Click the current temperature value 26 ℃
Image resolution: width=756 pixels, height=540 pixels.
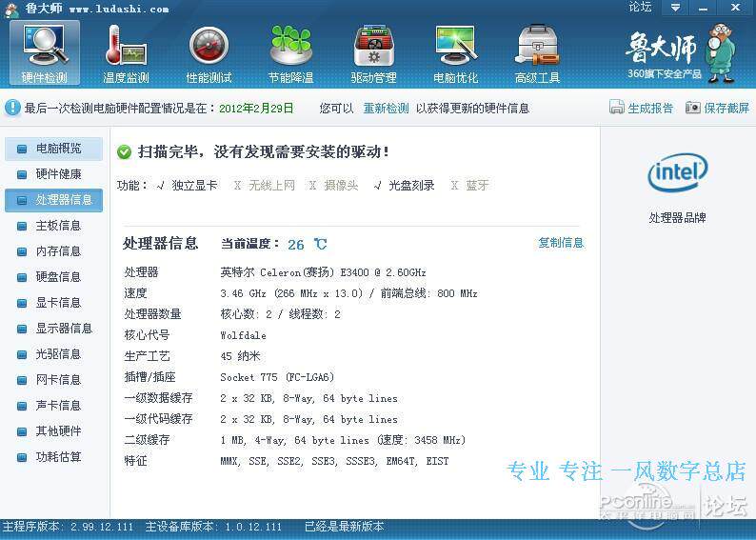(x=308, y=245)
